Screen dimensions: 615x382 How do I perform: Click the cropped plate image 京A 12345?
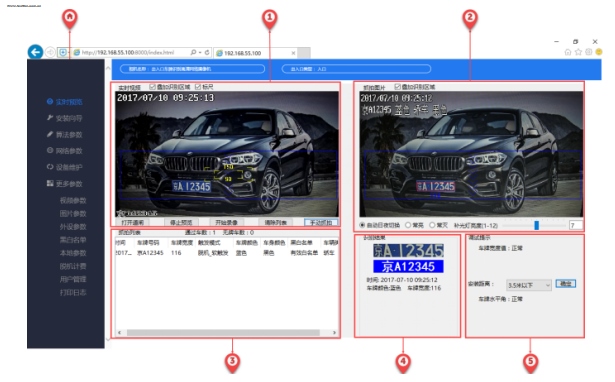coord(408,250)
